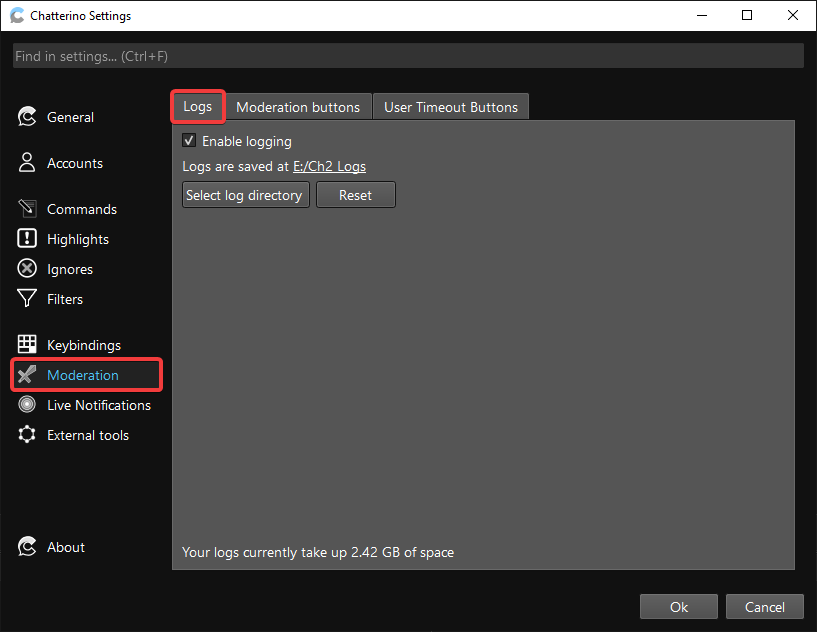The image size is (817, 632).
Task: Click the About Chatterino icon
Action: click(x=27, y=547)
